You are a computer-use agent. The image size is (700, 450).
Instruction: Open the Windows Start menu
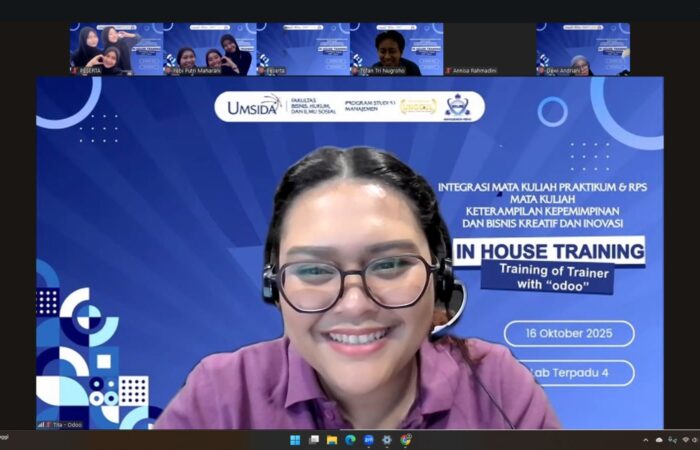295,440
